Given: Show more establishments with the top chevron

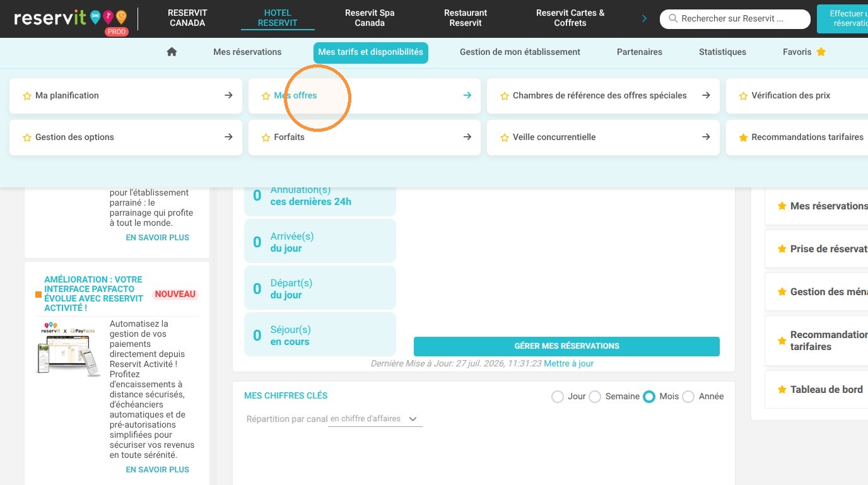Looking at the screenshot, I should click(644, 19).
